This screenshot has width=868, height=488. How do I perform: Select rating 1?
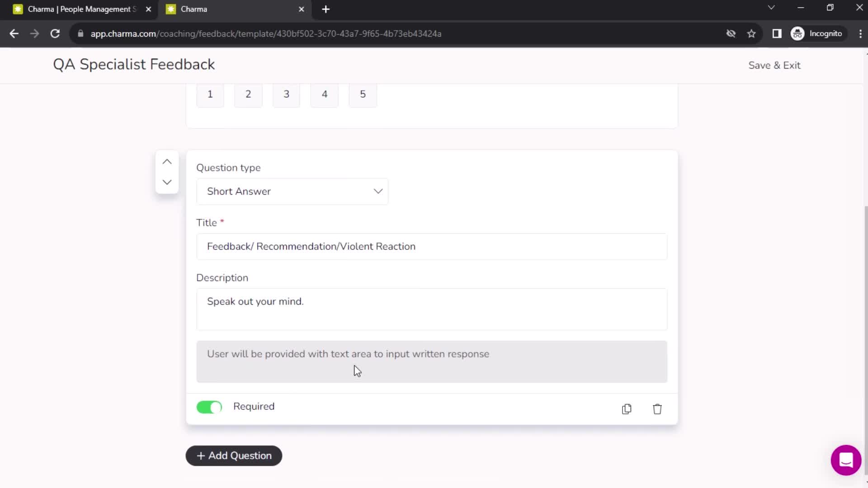click(210, 94)
